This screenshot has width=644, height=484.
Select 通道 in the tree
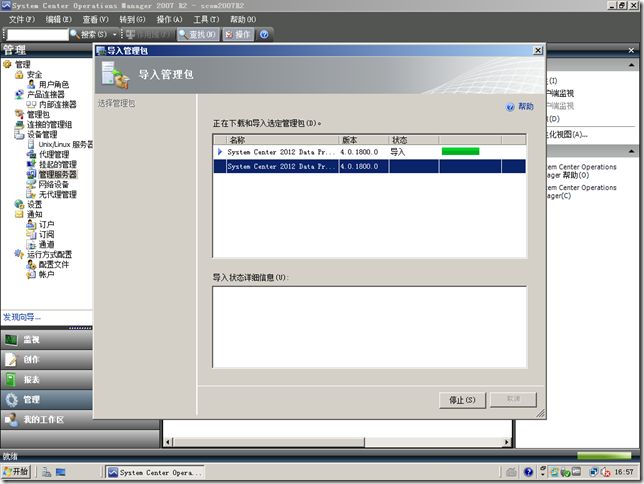coord(46,244)
